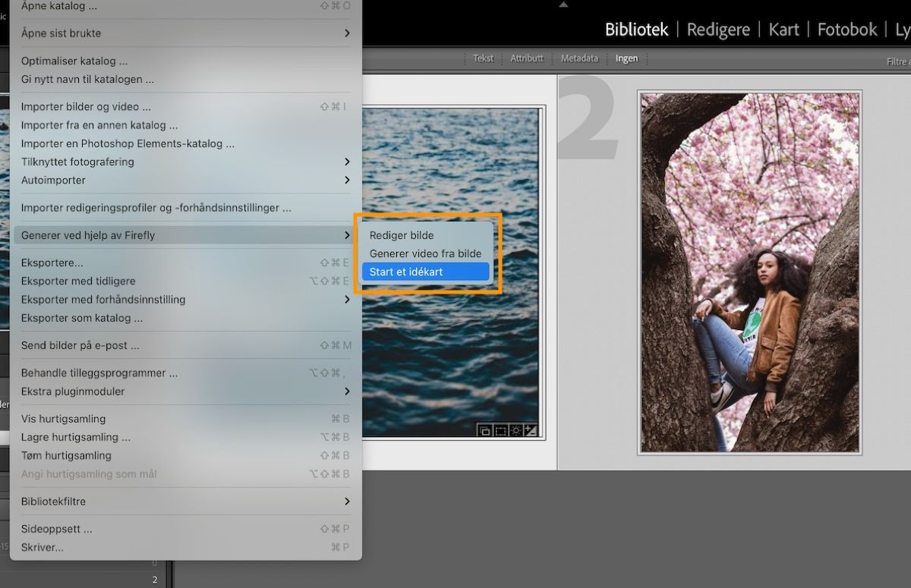Choose Generer video fra bilde
The width and height of the screenshot is (911, 588).
[x=425, y=253]
